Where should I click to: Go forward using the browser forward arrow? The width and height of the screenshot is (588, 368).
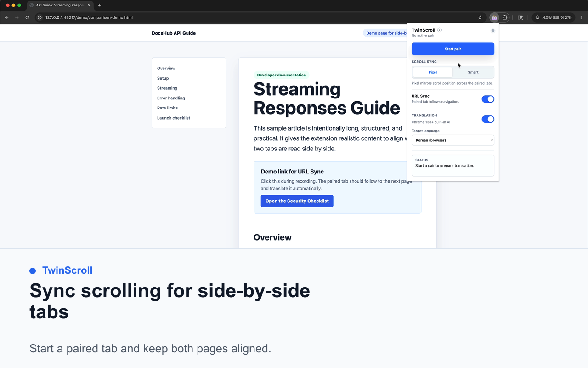click(17, 17)
